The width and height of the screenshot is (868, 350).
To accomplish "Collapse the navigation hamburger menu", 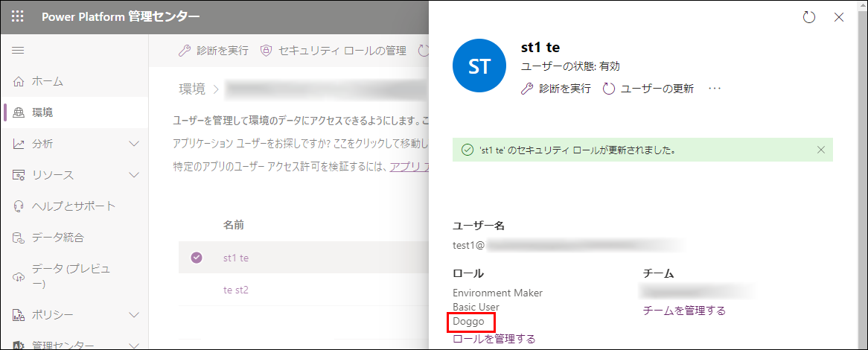I will (18, 51).
